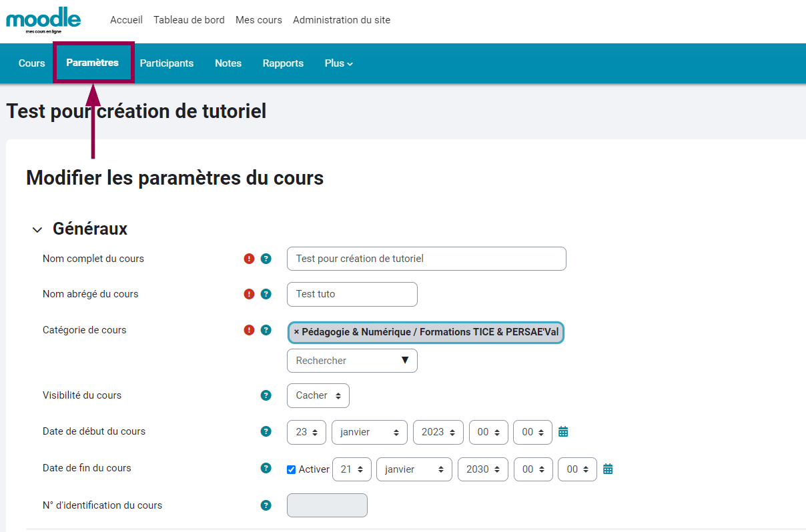The image size is (806, 532).
Task: Open end date month dropdown
Action: [x=414, y=469]
